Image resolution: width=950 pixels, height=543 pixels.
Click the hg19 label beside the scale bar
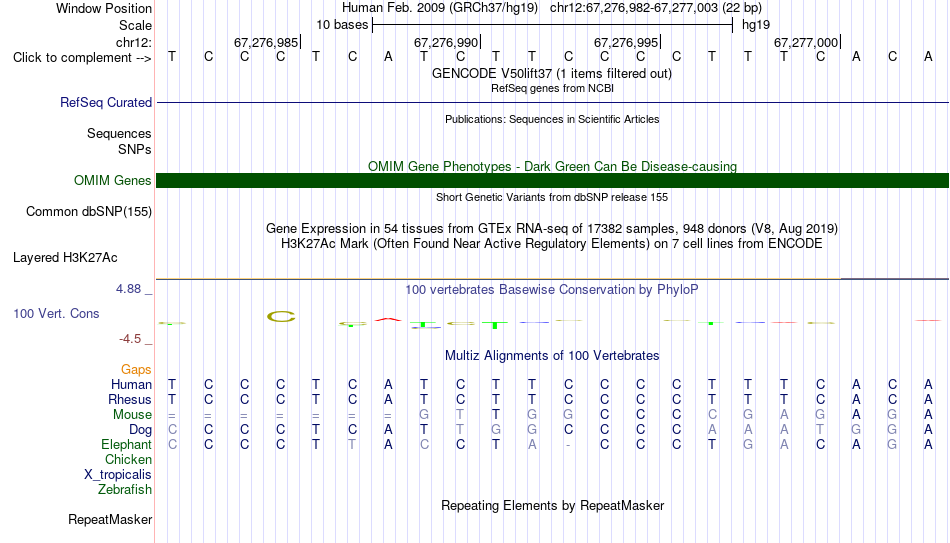tap(756, 25)
